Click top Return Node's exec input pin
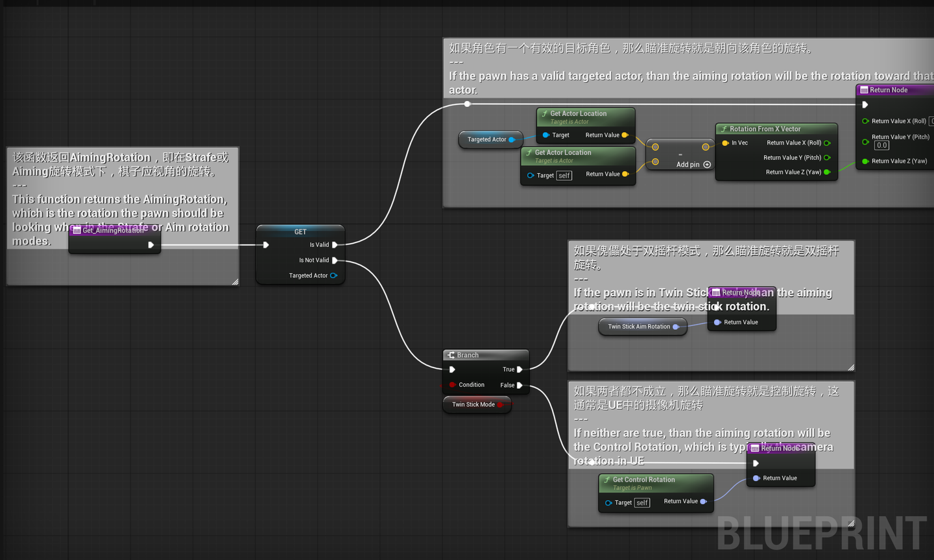 (x=865, y=105)
